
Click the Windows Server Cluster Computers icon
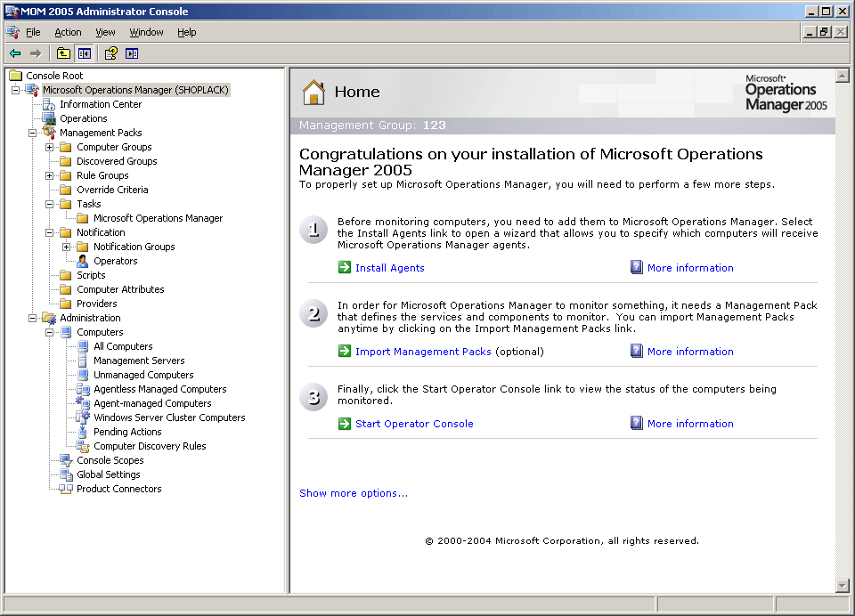[83, 417]
